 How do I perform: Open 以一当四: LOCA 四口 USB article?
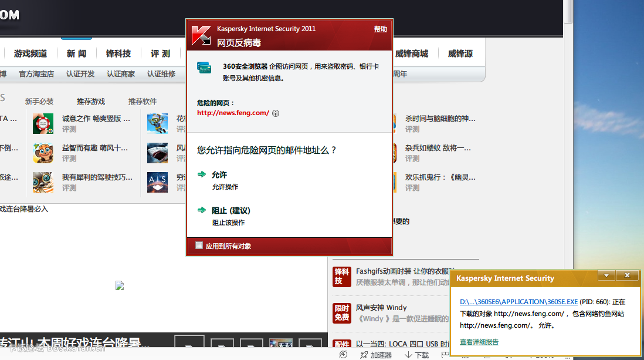tap(402, 344)
